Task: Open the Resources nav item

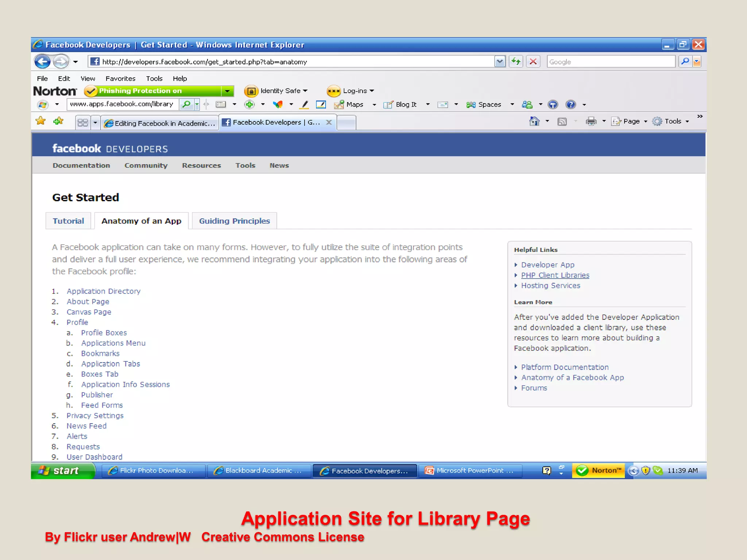Action: tap(201, 166)
